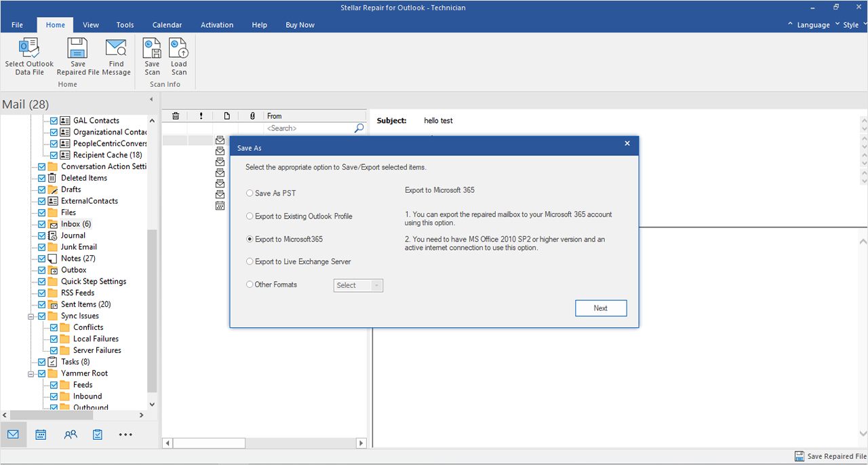Uncheck the GAL Contacts checkbox

tap(54, 121)
